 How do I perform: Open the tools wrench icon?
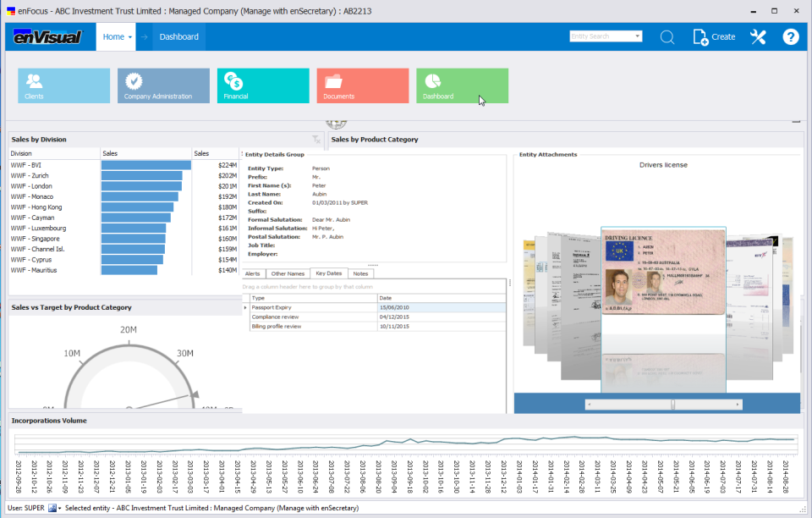point(758,37)
